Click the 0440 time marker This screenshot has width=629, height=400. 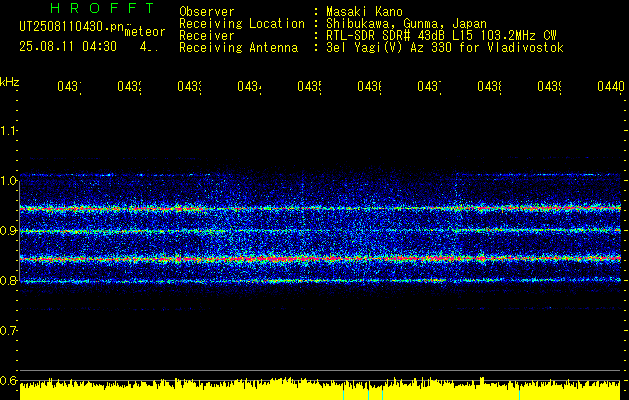point(611,86)
